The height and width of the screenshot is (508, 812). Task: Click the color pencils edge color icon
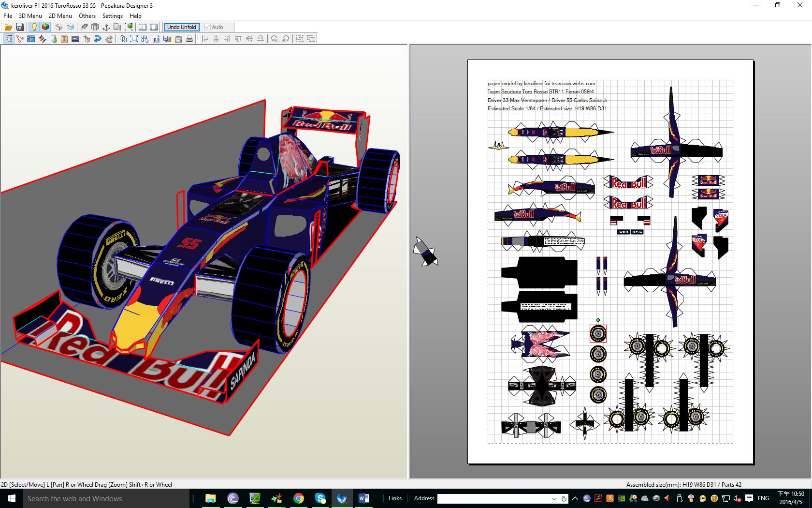point(42,39)
